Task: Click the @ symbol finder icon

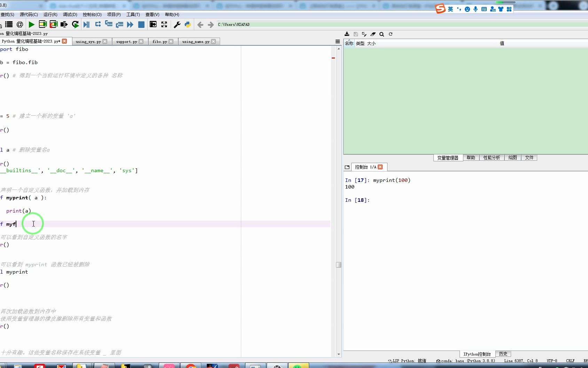Action: [20, 24]
